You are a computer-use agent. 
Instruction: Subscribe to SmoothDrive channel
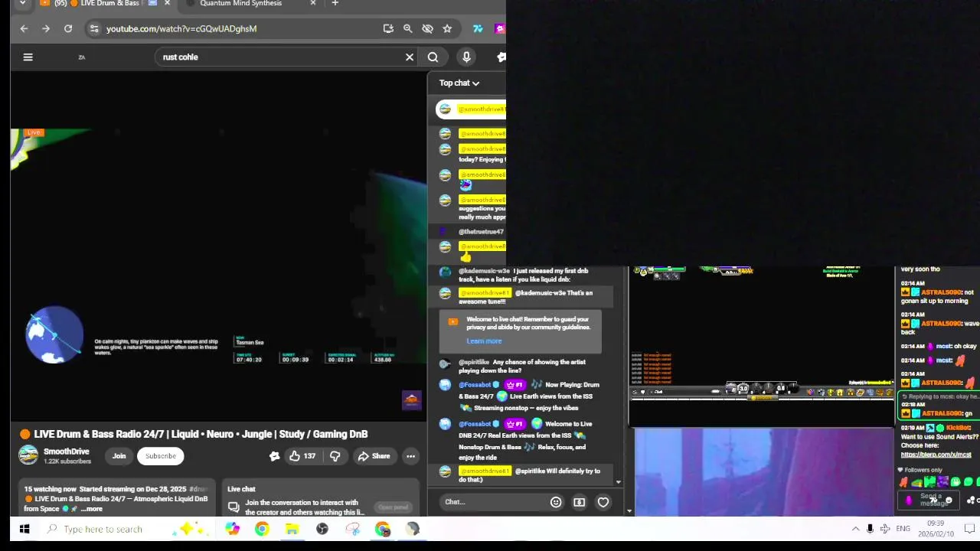tap(161, 456)
